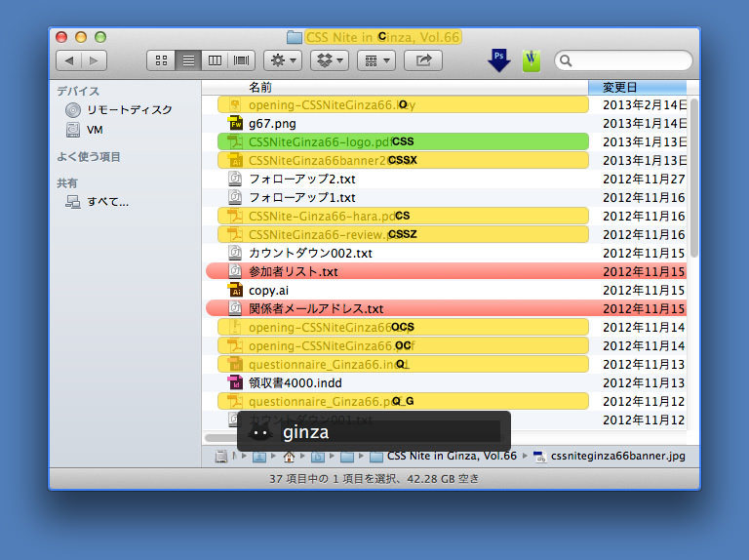Switch to Cover Flow view
This screenshot has width=749, height=560.
[241, 60]
